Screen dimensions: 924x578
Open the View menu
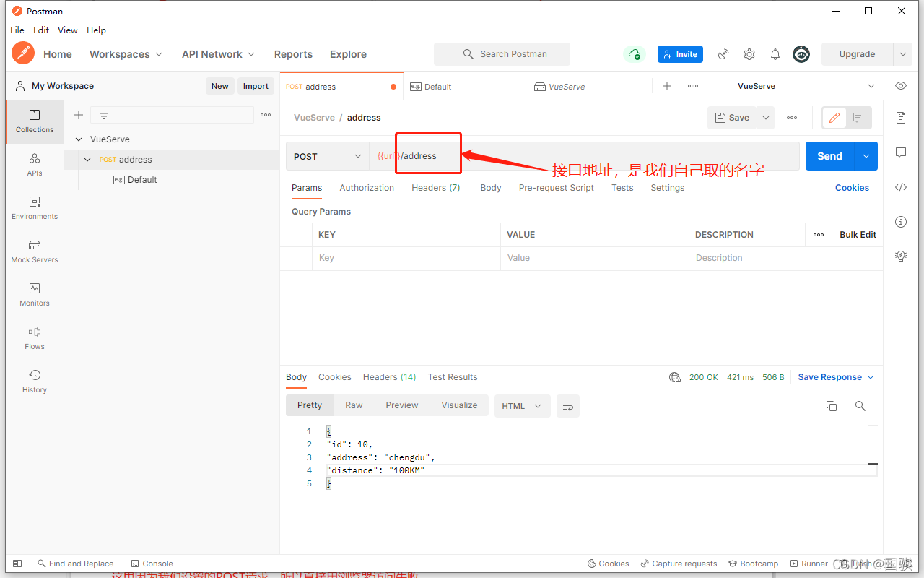click(68, 30)
